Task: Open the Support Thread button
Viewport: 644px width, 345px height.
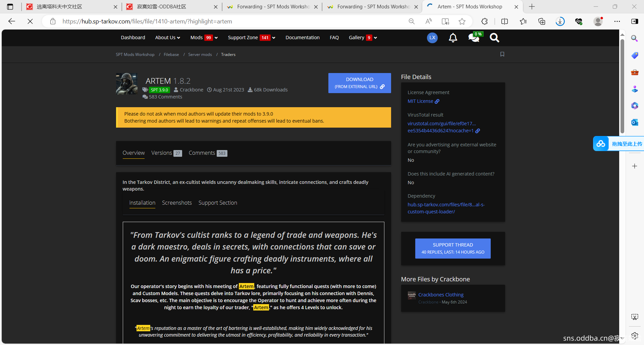Action: (452, 249)
